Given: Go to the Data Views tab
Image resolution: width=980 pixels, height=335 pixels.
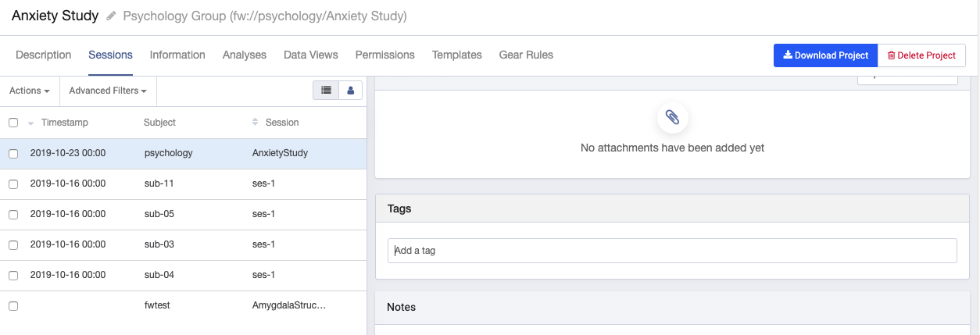Looking at the screenshot, I should point(311,55).
